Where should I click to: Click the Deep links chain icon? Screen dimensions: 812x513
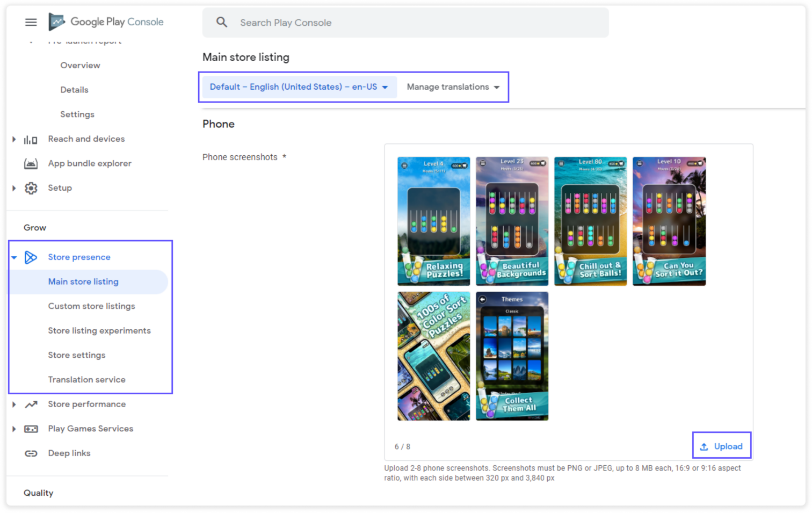(x=31, y=453)
